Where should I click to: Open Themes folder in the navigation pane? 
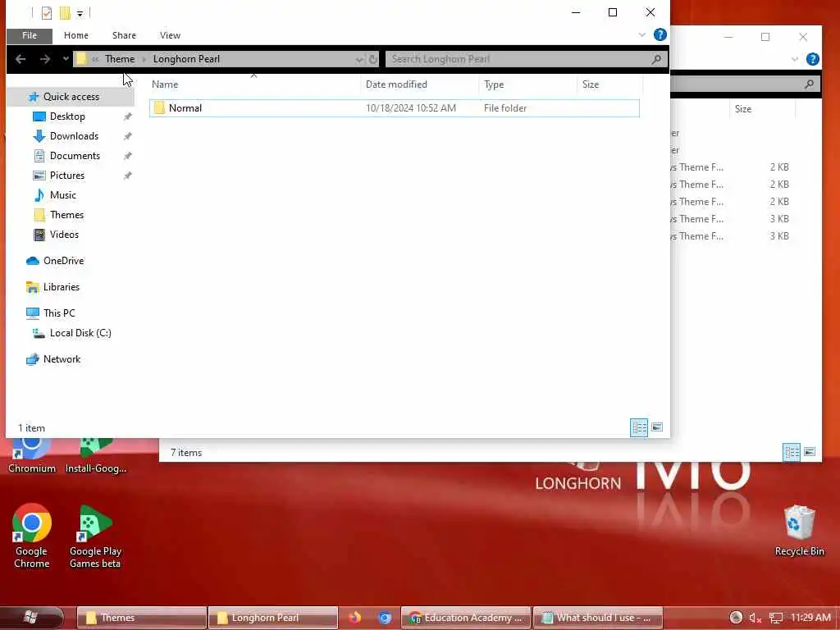[x=66, y=215]
